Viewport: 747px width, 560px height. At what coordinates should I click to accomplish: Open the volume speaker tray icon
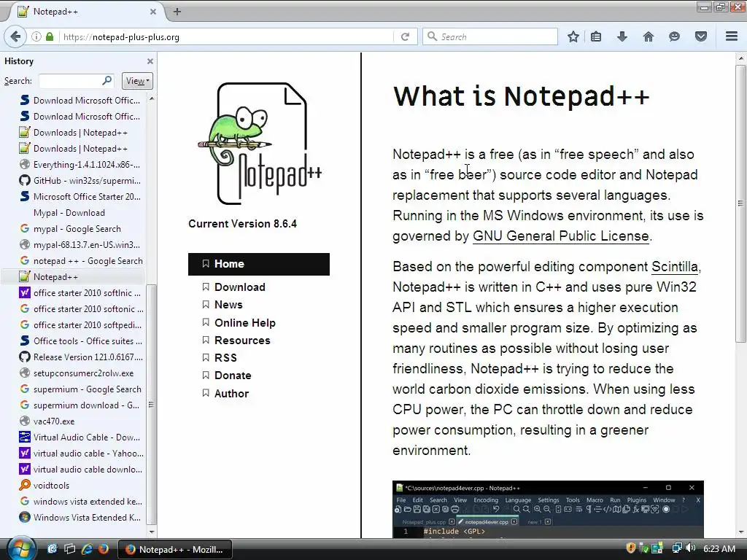coord(690,548)
